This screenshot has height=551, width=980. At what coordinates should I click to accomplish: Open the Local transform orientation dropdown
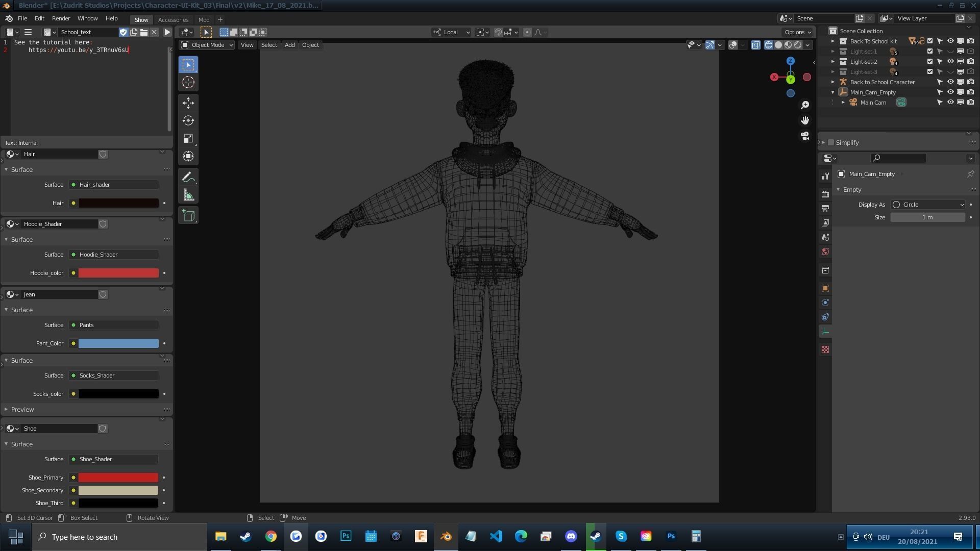(x=452, y=32)
